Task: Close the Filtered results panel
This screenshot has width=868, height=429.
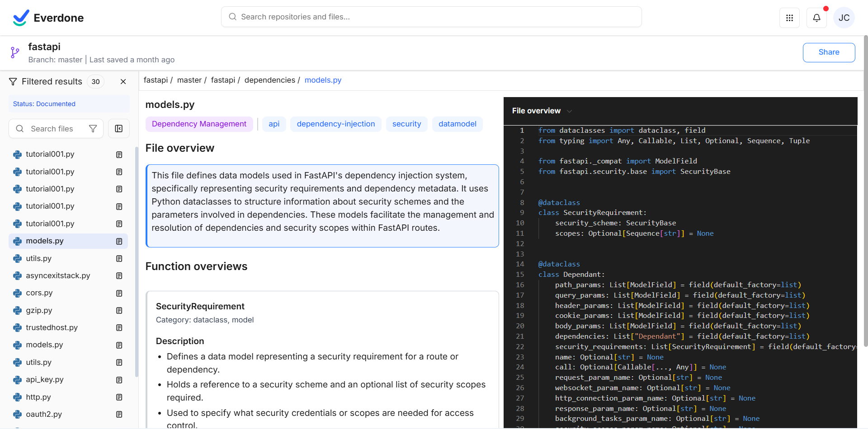Action: pos(123,82)
